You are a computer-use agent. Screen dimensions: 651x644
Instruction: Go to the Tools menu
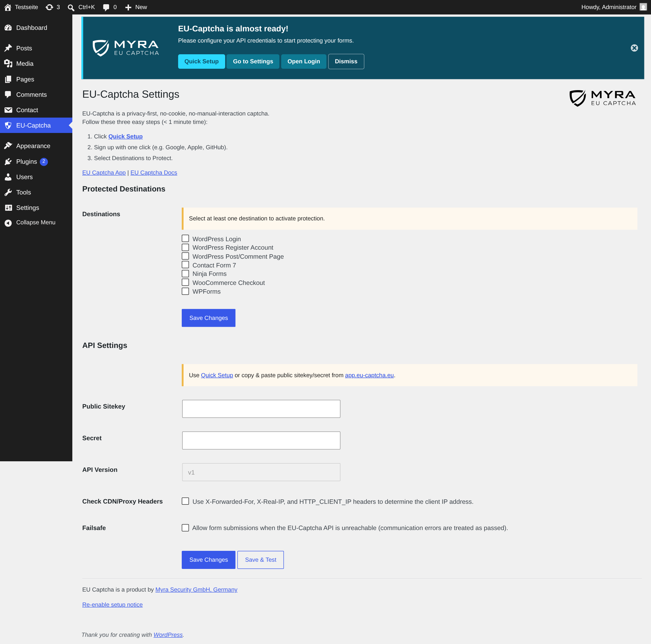click(x=36, y=192)
